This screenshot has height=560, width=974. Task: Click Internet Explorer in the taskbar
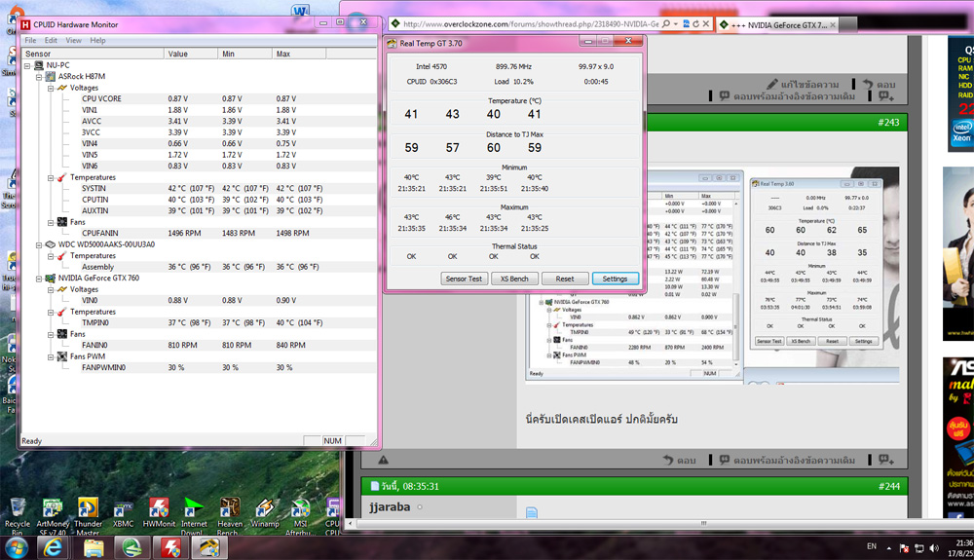pyautogui.click(x=53, y=547)
